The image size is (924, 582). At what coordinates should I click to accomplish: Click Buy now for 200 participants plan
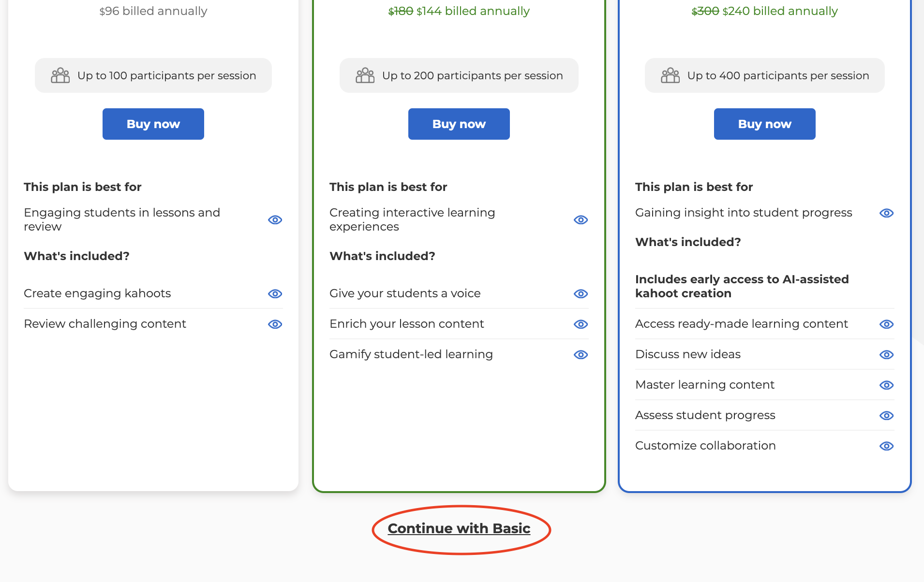[x=459, y=124]
